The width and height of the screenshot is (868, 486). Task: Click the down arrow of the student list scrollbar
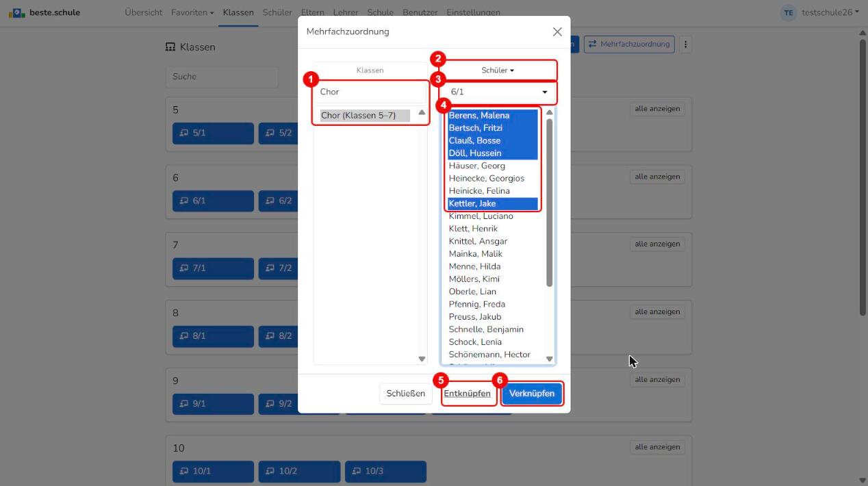[549, 359]
